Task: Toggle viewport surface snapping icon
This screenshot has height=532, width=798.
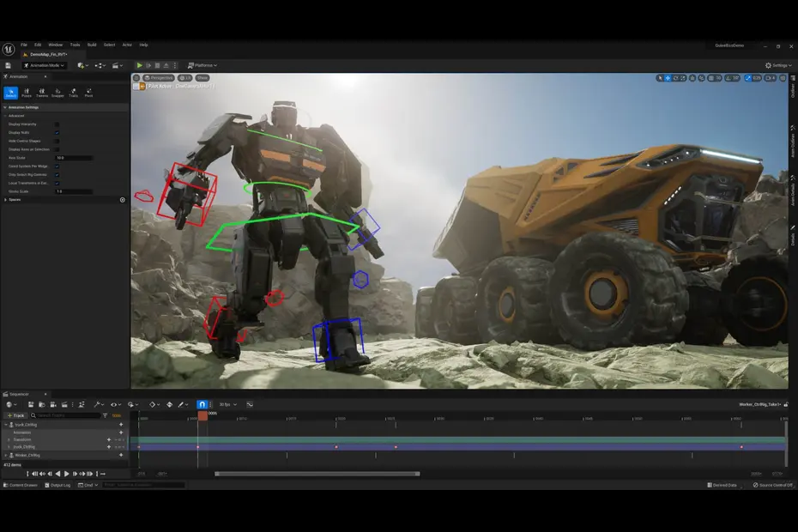Action: tap(701, 78)
